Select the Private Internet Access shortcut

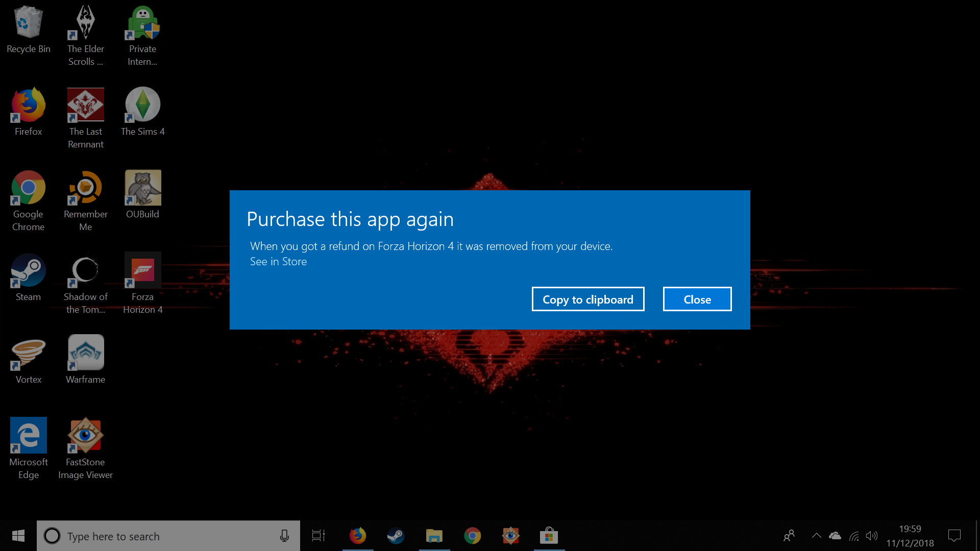point(142,36)
